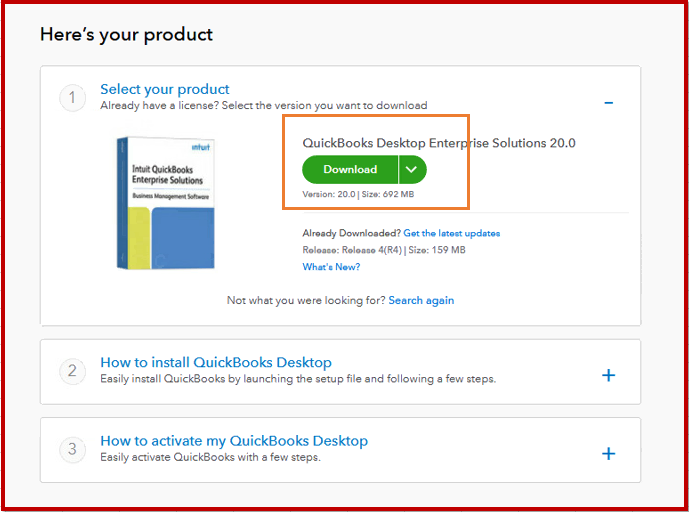
Task: Open How to activate my QuickBooks Desktop heading
Action: (234, 440)
